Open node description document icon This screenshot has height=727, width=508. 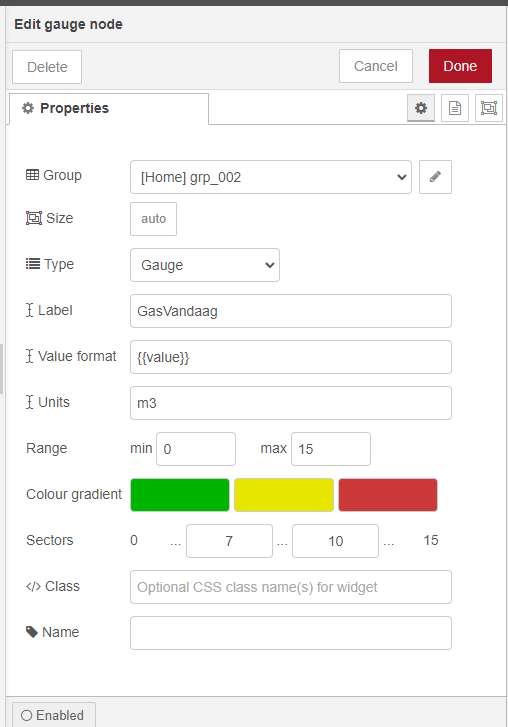(455, 108)
